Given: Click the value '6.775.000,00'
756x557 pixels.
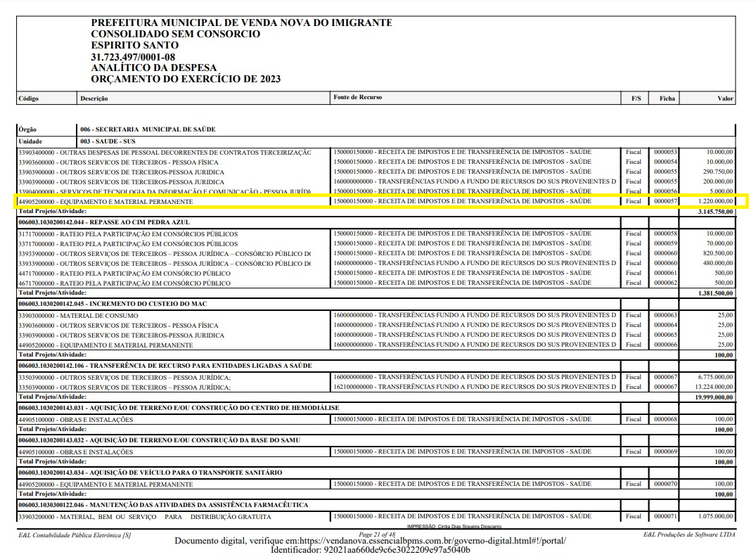Looking at the screenshot, I should click(715, 377).
